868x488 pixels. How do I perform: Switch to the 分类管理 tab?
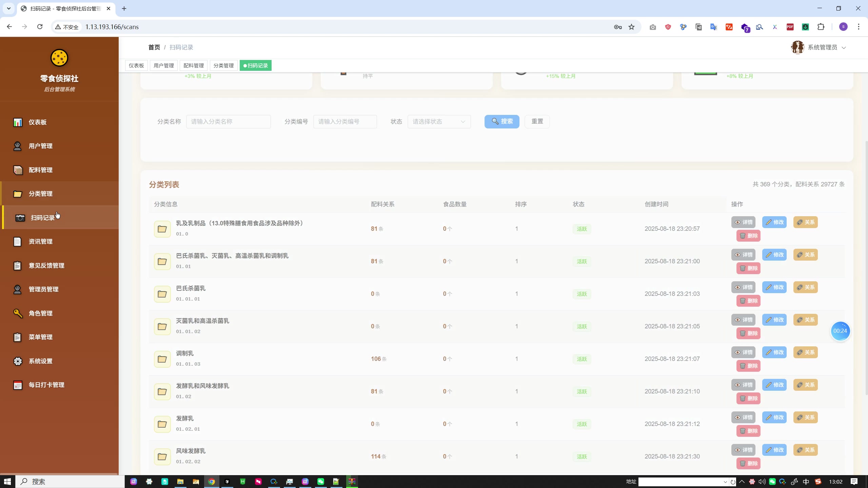pos(223,65)
